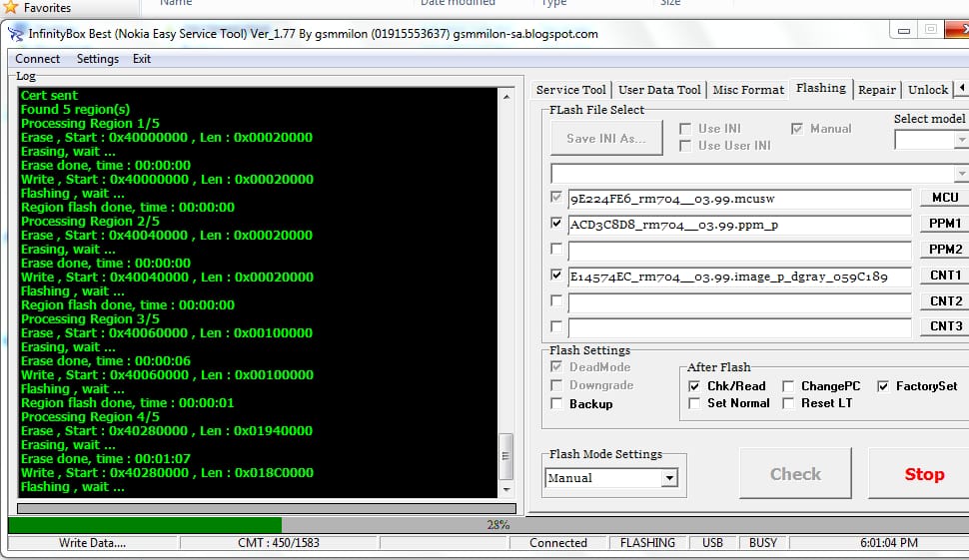
Task: Toggle the Use INI checkbox
Action: coord(684,129)
